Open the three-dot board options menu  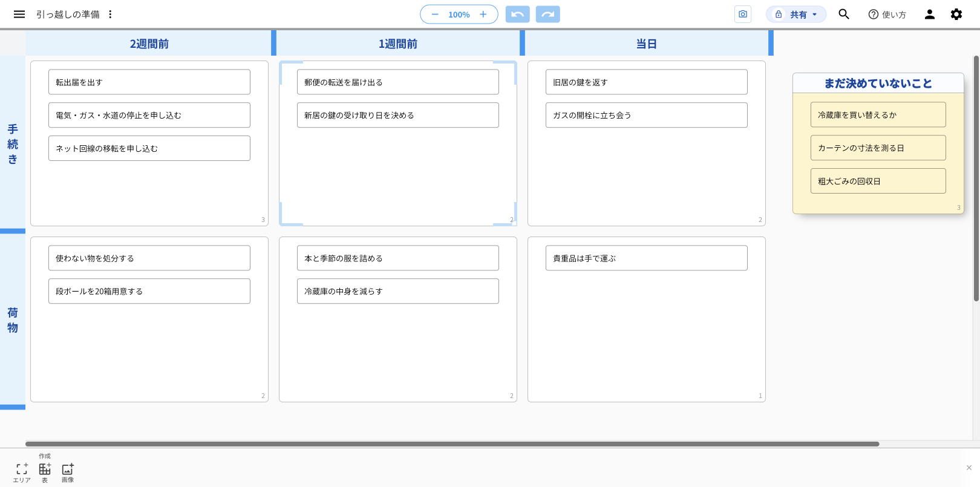pos(110,14)
